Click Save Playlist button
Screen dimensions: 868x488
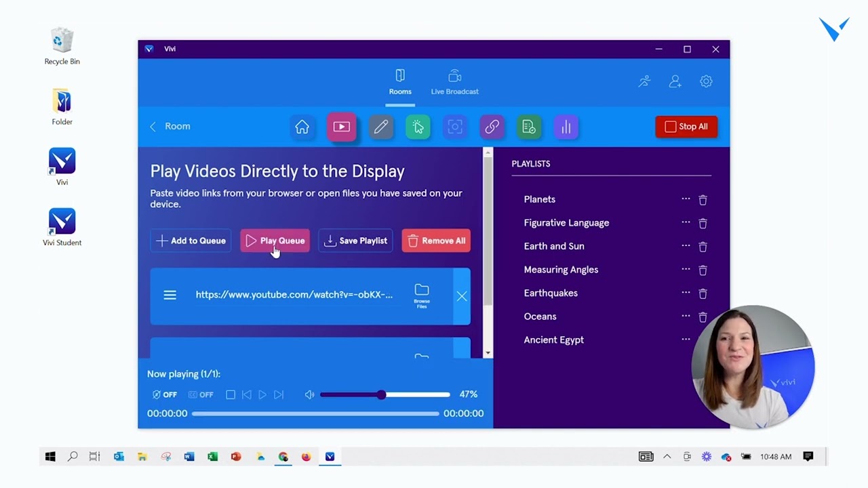coord(355,241)
